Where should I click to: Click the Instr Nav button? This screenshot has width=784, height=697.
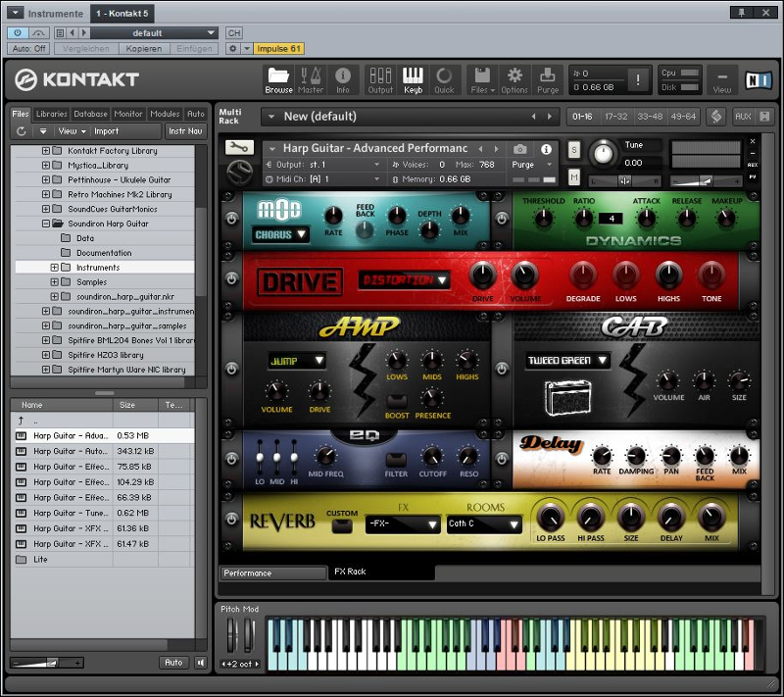point(185,131)
